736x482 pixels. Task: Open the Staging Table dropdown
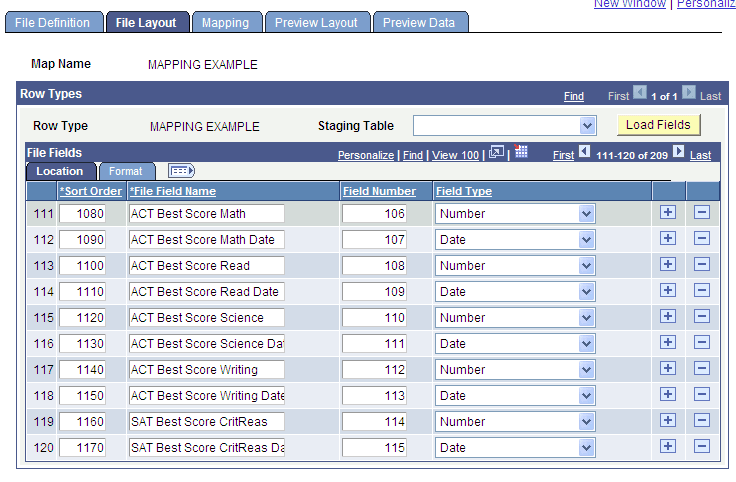click(587, 126)
